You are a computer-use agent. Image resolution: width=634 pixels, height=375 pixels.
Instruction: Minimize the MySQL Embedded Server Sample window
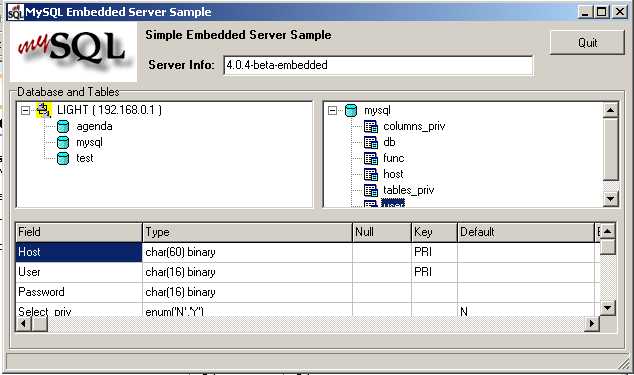(x=585, y=12)
